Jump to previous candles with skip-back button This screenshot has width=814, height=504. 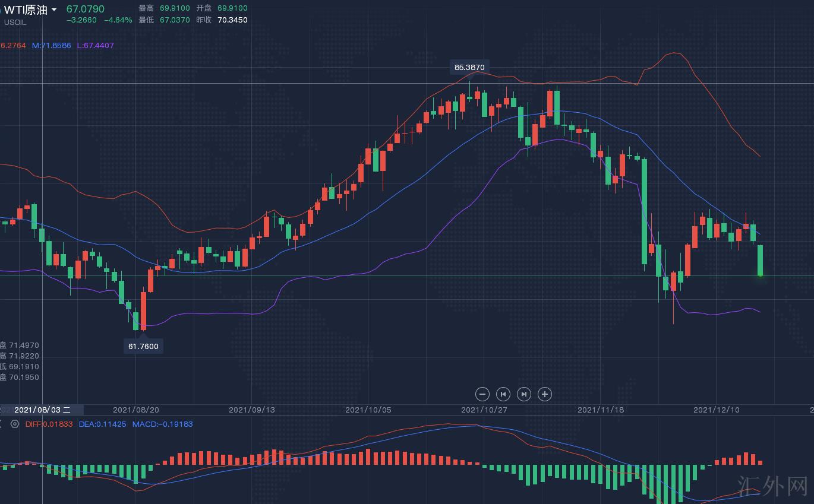click(x=503, y=394)
